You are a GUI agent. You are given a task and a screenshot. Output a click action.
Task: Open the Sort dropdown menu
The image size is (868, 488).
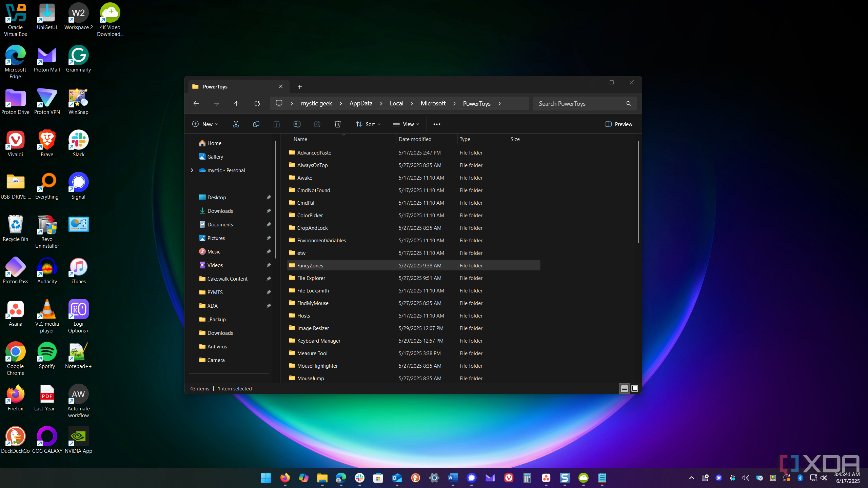click(x=368, y=124)
